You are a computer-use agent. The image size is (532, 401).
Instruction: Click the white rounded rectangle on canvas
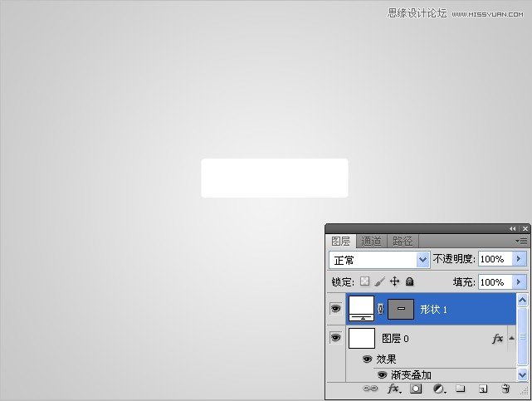275,178
